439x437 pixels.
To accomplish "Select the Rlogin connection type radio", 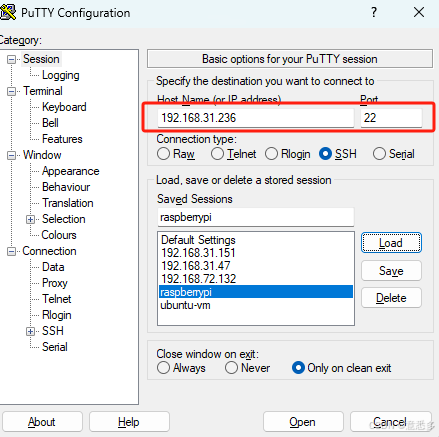I will click(271, 154).
